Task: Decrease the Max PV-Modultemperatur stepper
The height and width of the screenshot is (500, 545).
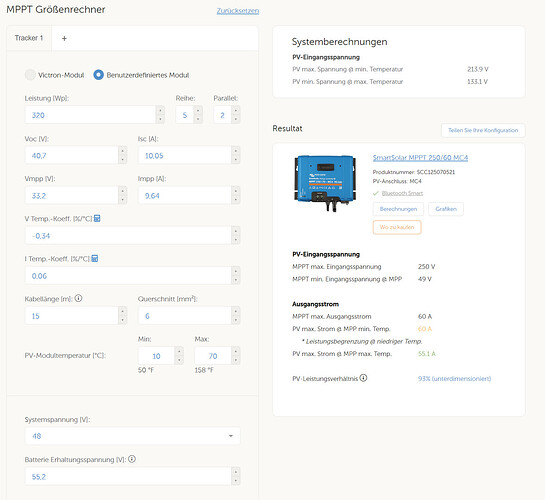Action: pos(236,360)
